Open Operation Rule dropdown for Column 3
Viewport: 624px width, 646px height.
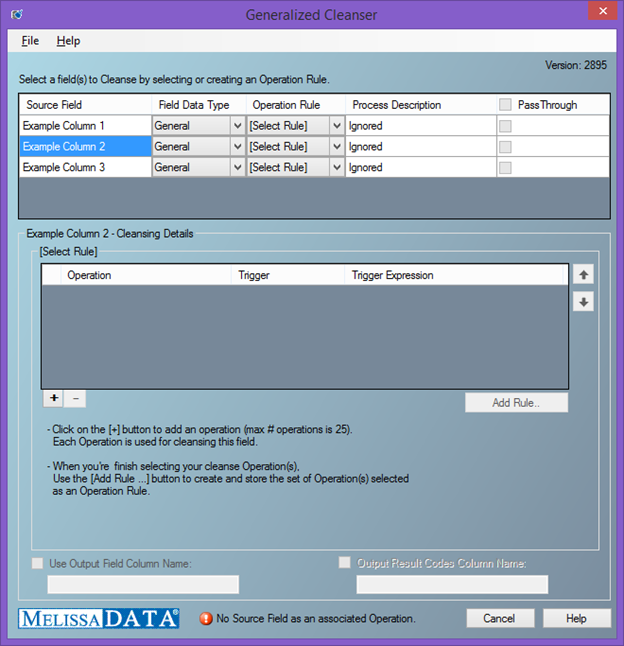[336, 168]
